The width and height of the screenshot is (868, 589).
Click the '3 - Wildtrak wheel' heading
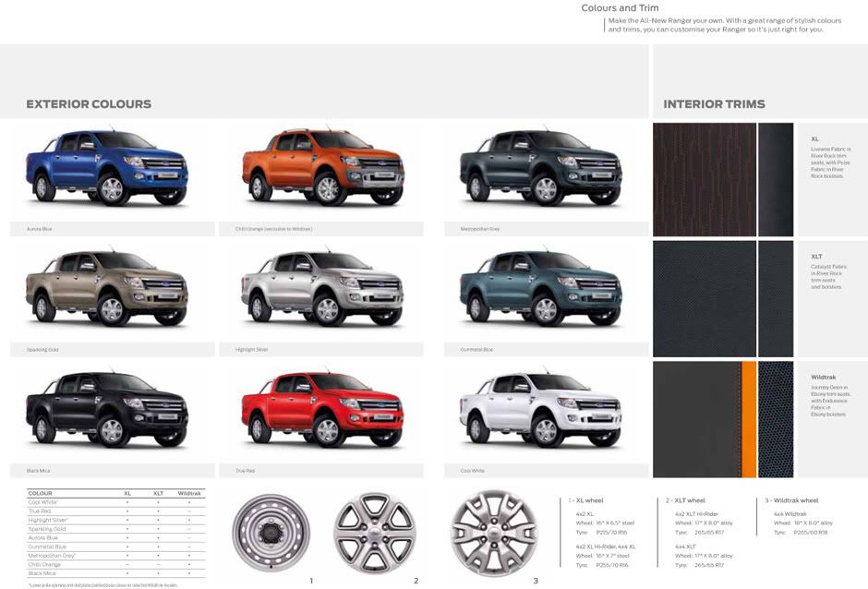[x=791, y=500]
